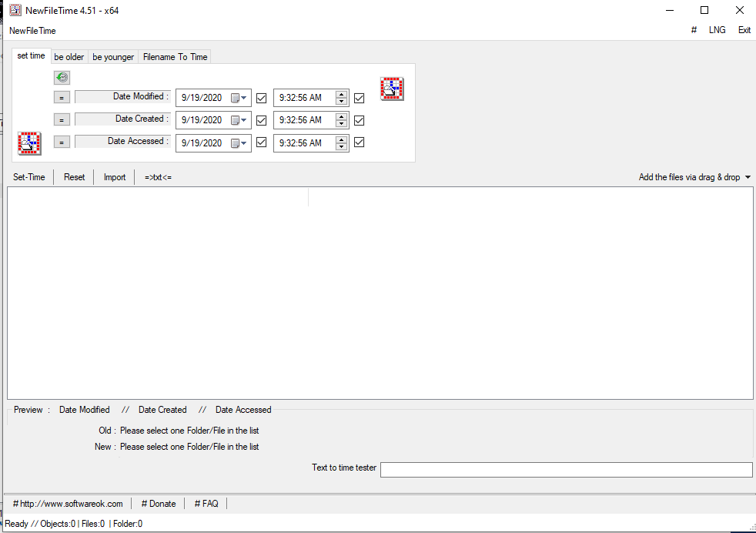Image resolution: width=756 pixels, height=533 pixels.
Task: Toggle the date checkbox for Date Modified
Action: 261,98
